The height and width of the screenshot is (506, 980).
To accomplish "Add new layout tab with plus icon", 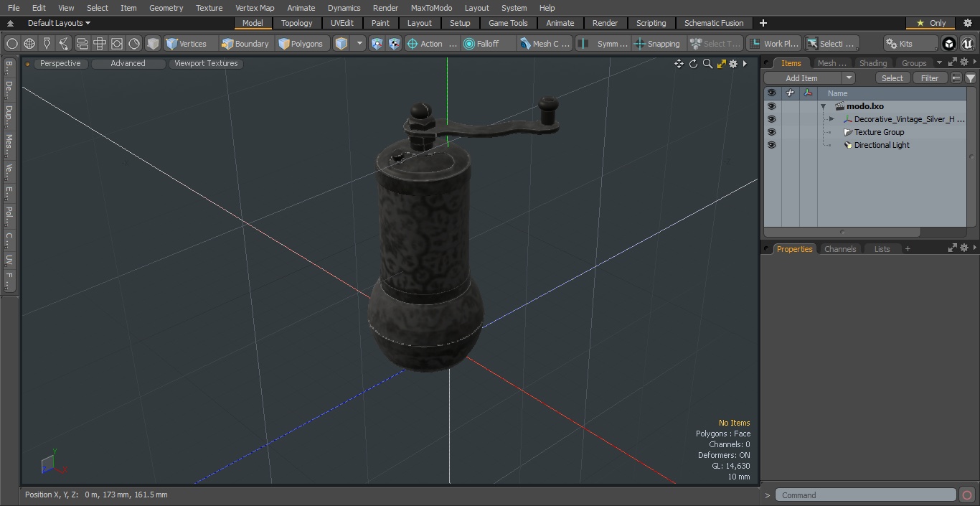I will click(763, 23).
